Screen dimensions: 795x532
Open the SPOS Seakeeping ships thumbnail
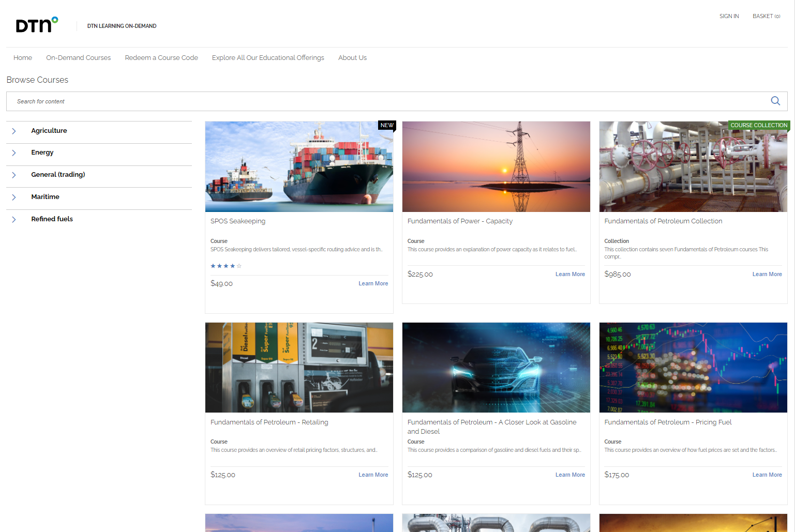(x=299, y=166)
